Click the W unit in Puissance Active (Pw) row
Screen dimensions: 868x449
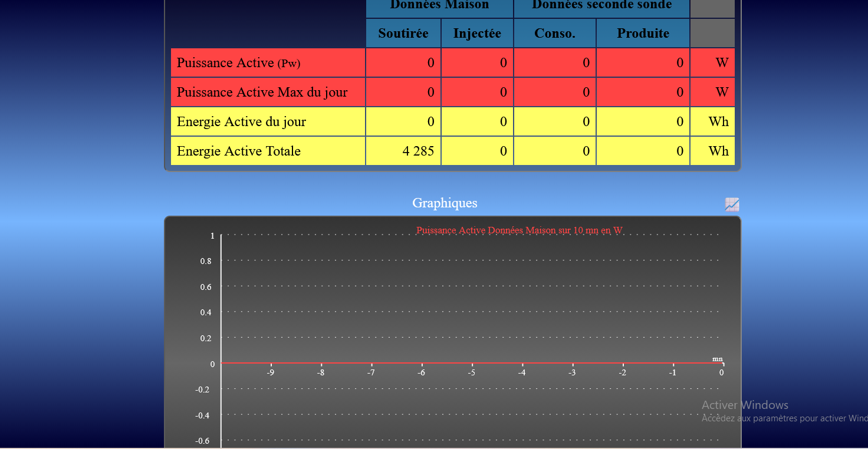(x=722, y=63)
